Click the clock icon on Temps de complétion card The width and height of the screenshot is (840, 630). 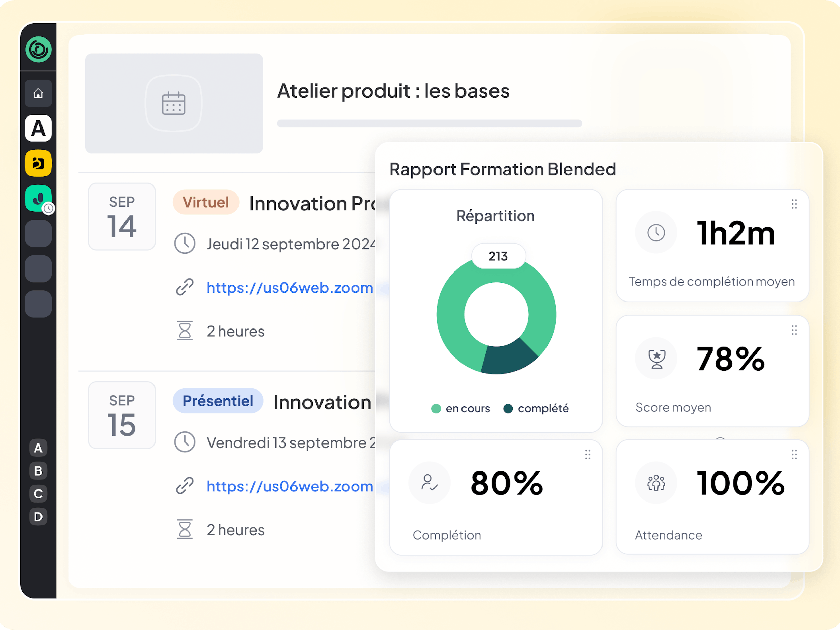656,232
